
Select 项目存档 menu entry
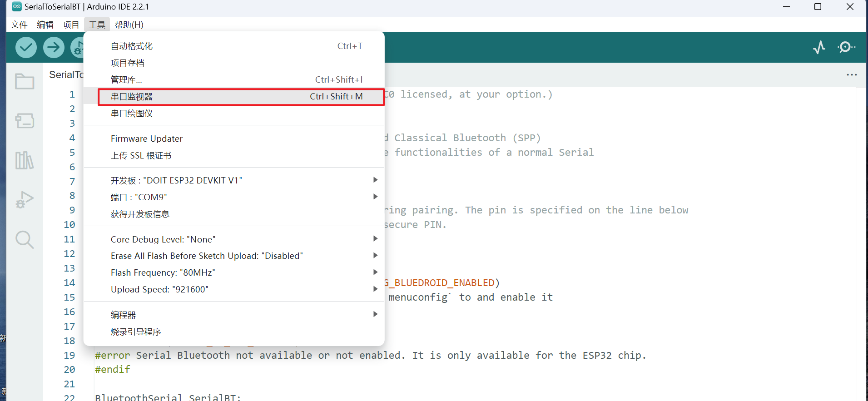[234, 63]
